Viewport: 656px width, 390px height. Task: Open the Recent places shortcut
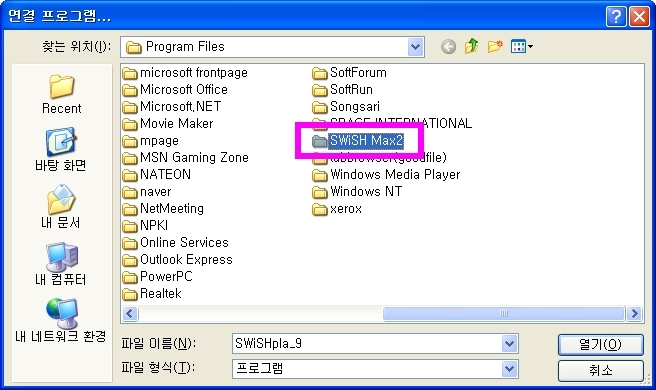click(62, 94)
